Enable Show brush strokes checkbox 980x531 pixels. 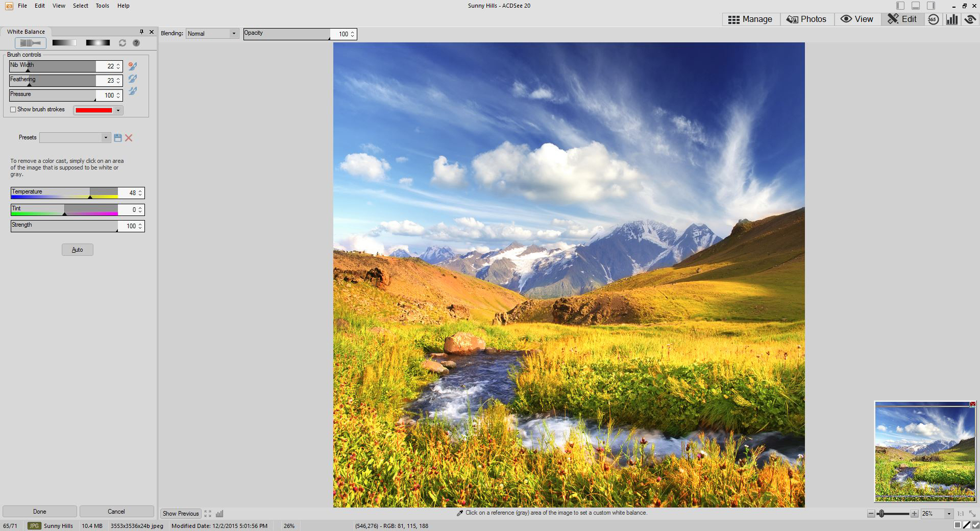(x=13, y=110)
